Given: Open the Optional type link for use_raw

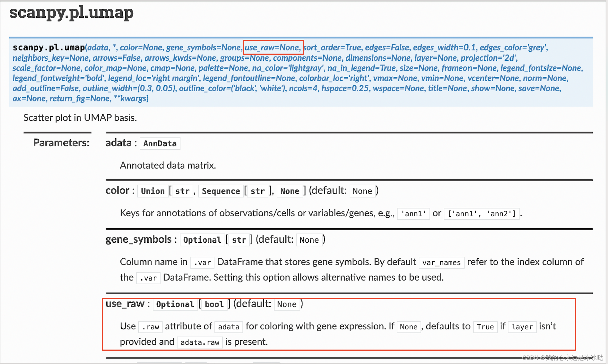Looking at the screenshot, I should pyautogui.click(x=175, y=304).
